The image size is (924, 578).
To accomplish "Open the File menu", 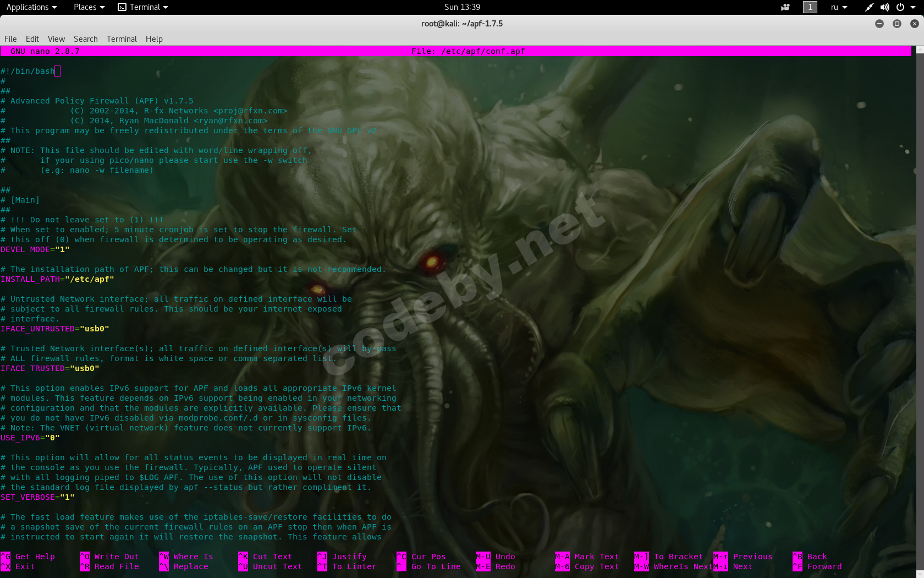I will 10,39.
